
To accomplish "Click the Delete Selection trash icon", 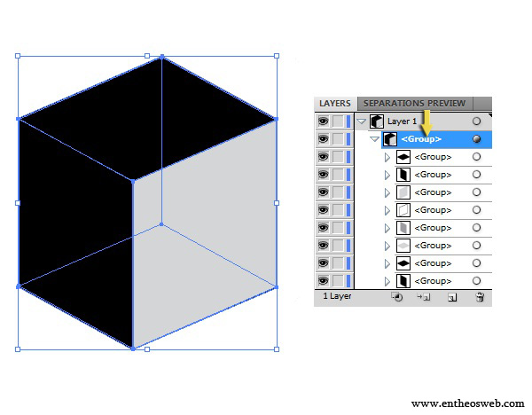I will [x=480, y=298].
